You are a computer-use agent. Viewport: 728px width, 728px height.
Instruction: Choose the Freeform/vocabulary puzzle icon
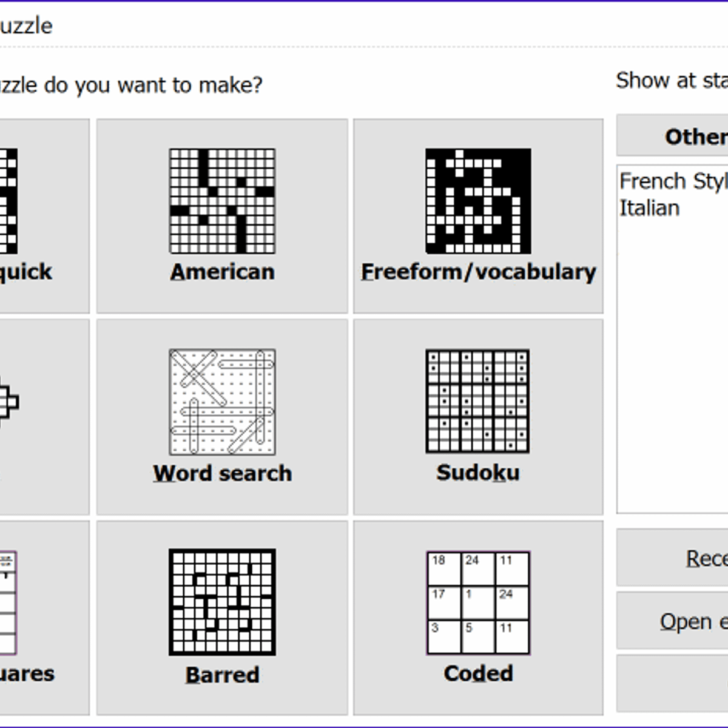477,200
